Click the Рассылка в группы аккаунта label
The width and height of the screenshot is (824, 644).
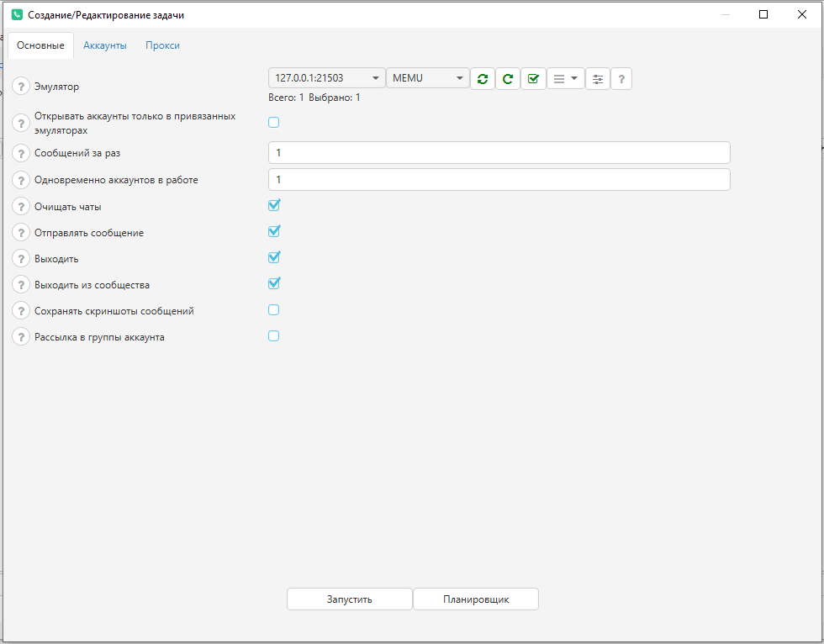(x=99, y=337)
